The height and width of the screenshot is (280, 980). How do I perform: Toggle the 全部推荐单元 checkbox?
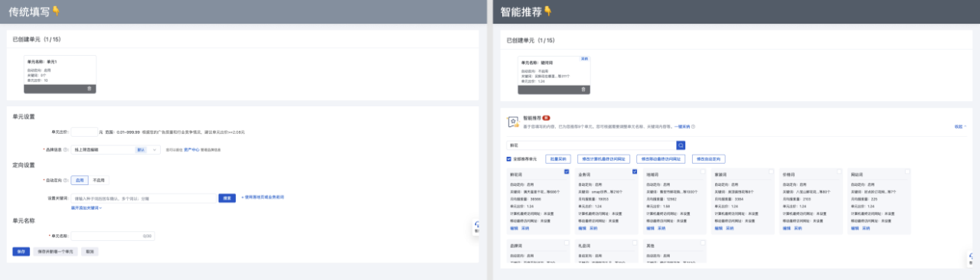point(509,159)
